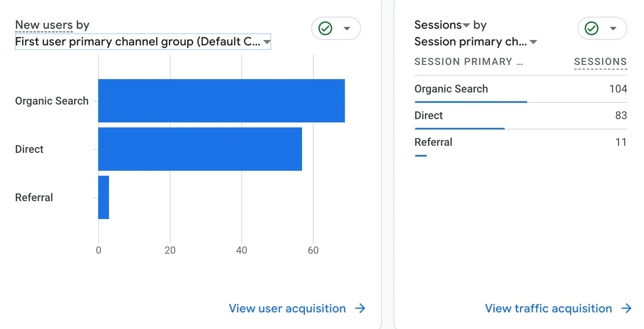
Task: Click the Referral bar in chart
Action: pos(104,197)
